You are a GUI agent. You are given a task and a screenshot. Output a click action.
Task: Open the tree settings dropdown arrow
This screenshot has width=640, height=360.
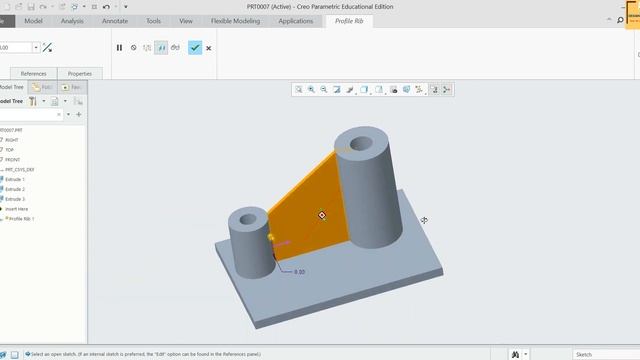pyautogui.click(x=44, y=101)
